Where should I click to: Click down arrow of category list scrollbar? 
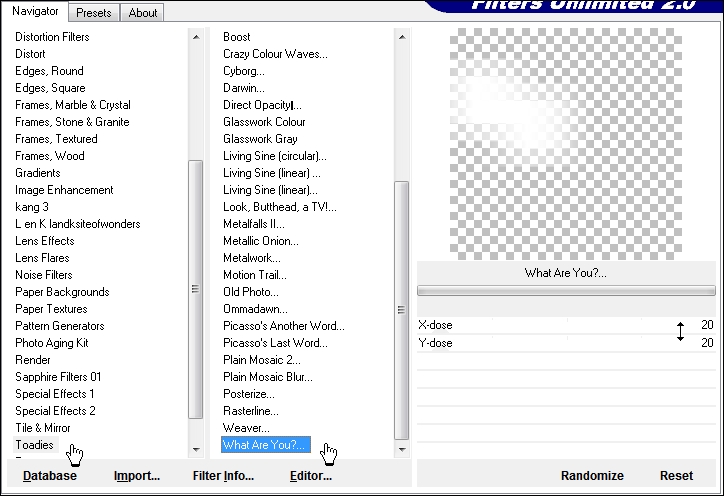196,449
